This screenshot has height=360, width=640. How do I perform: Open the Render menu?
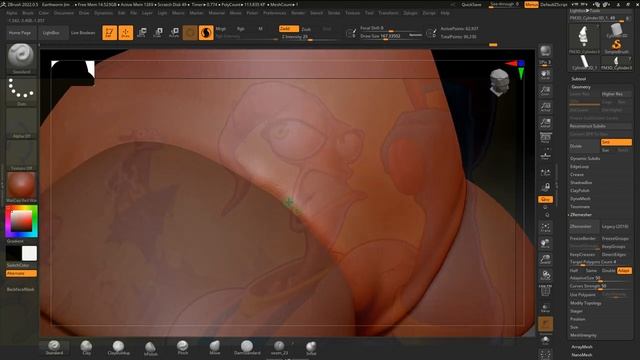tap(298, 13)
